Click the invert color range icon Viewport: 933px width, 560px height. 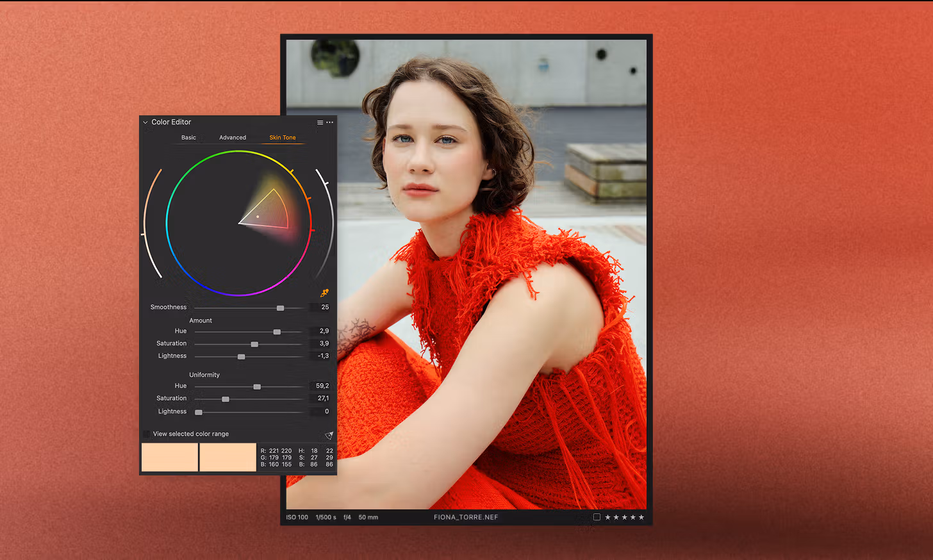point(329,435)
